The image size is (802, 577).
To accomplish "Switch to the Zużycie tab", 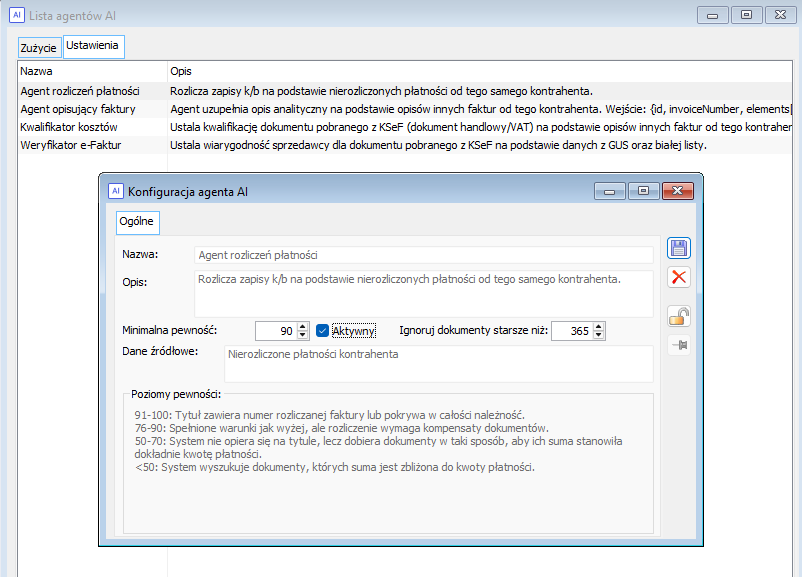I will point(38,48).
